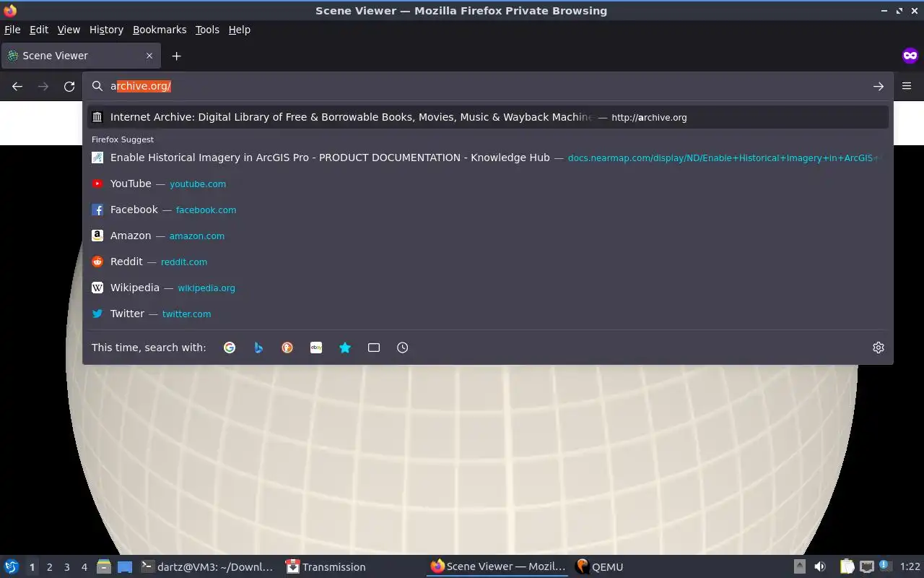Choose the Wikipedia suggestion
Image resolution: width=924 pixels, height=578 pixels.
pos(488,288)
